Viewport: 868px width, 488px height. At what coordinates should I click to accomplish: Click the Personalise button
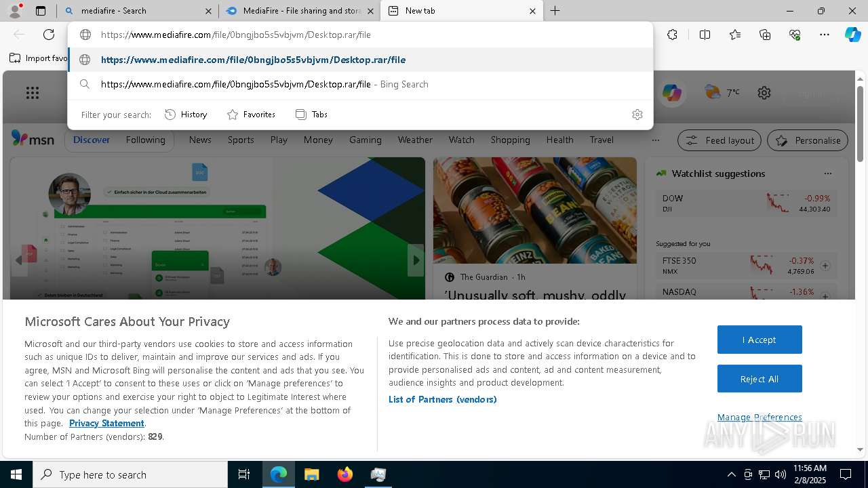(x=807, y=140)
